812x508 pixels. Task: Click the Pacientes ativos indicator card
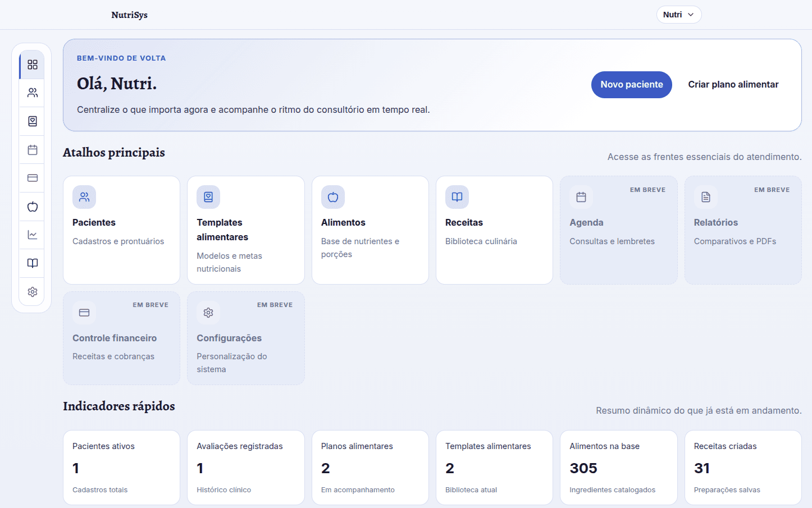tap(121, 468)
